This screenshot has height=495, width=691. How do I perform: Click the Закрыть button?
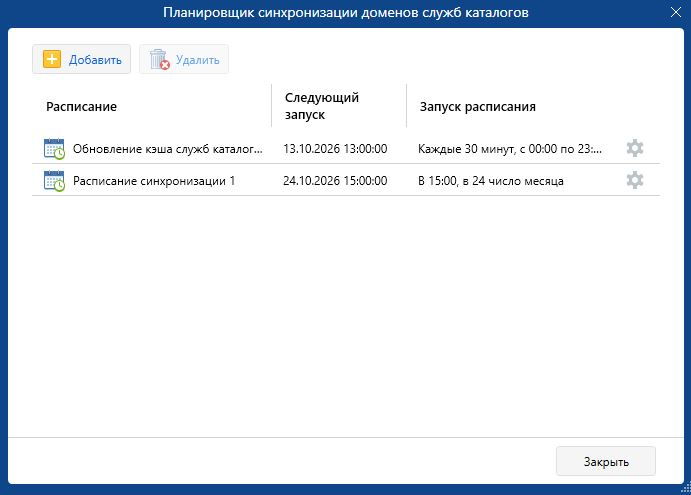pos(606,462)
